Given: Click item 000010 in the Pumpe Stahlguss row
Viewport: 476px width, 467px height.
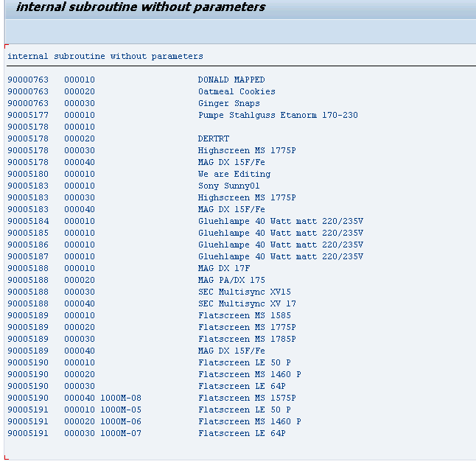Looking at the screenshot, I should (x=80, y=115).
